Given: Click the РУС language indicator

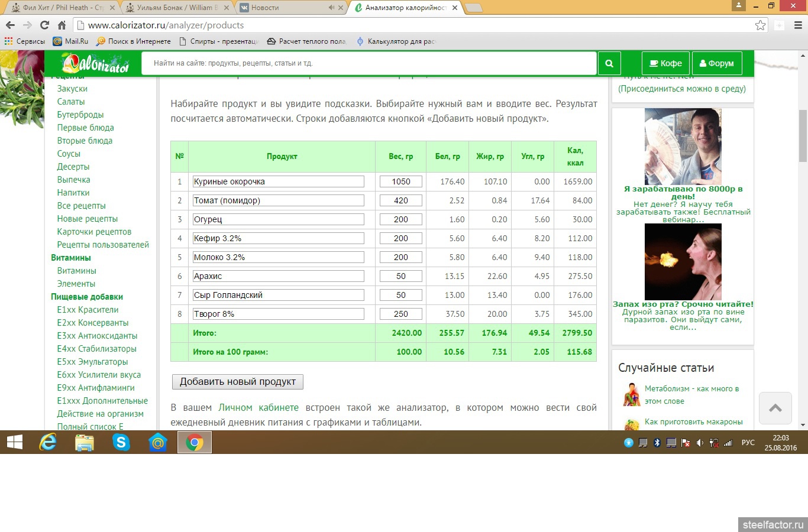Looking at the screenshot, I should tap(748, 443).
